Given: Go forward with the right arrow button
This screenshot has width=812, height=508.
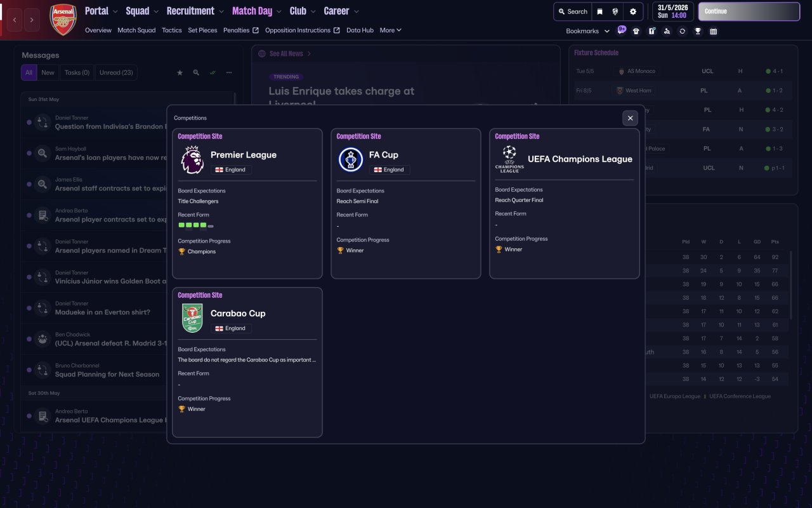Looking at the screenshot, I should coord(32,20).
